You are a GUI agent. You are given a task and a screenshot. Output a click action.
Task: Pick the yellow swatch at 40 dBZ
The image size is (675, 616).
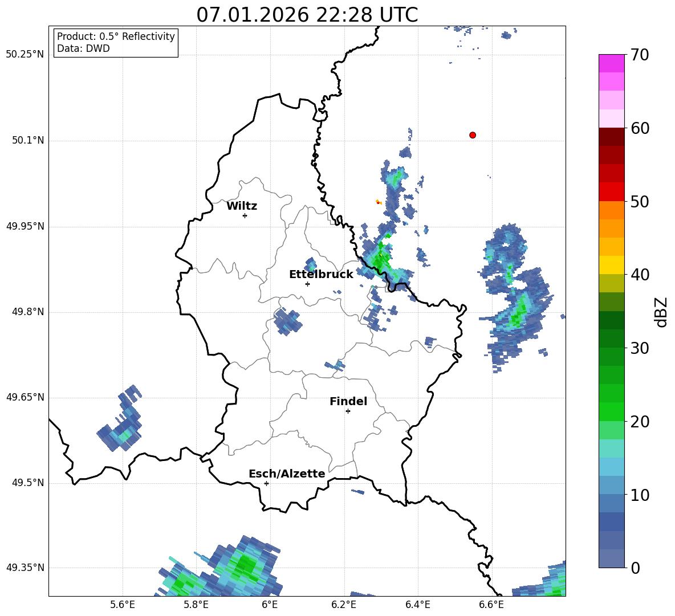click(611, 265)
